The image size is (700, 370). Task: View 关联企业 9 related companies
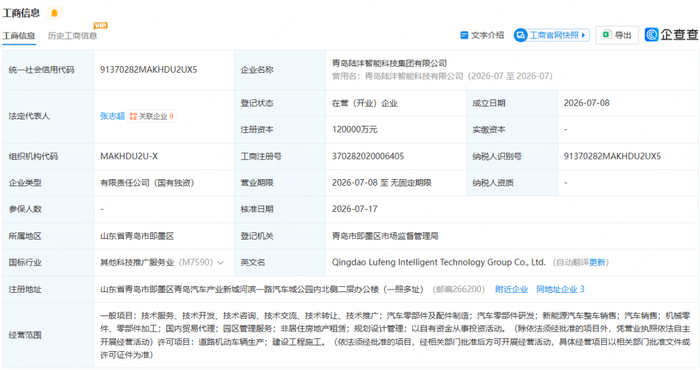point(152,116)
